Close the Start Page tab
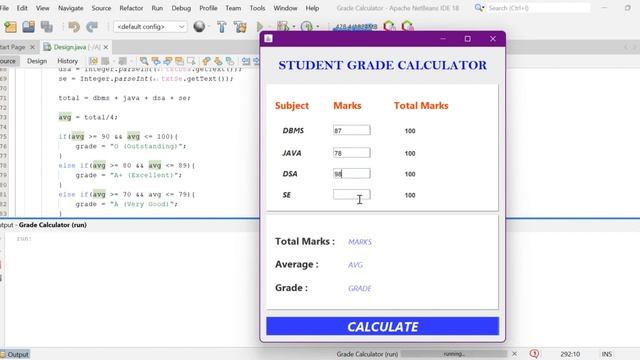Image resolution: width=640 pixels, height=360 pixels. click(32, 47)
